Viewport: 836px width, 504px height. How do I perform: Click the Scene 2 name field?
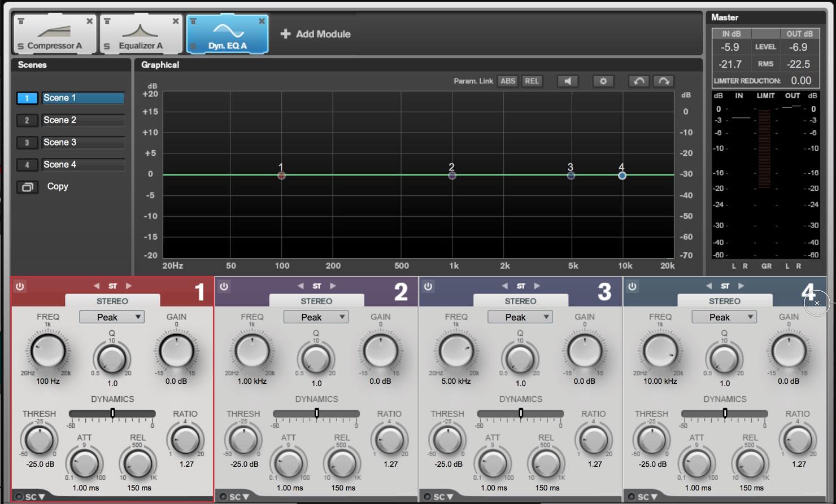pos(82,120)
